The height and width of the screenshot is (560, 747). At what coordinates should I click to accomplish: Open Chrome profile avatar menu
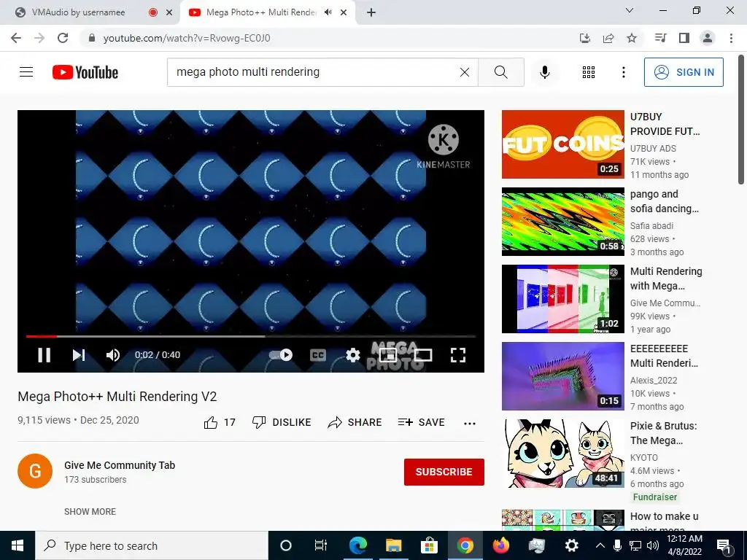(708, 38)
